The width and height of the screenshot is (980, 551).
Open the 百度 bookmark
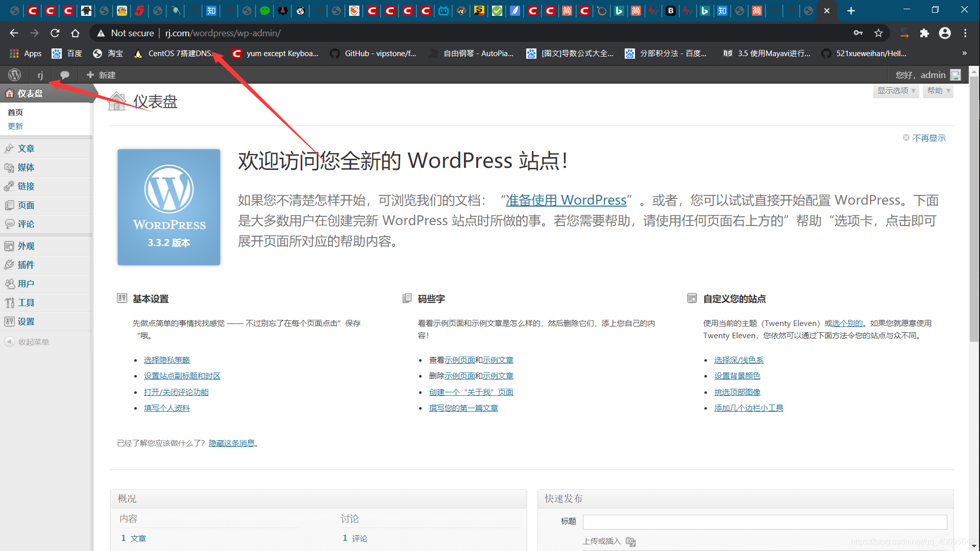tap(67, 54)
